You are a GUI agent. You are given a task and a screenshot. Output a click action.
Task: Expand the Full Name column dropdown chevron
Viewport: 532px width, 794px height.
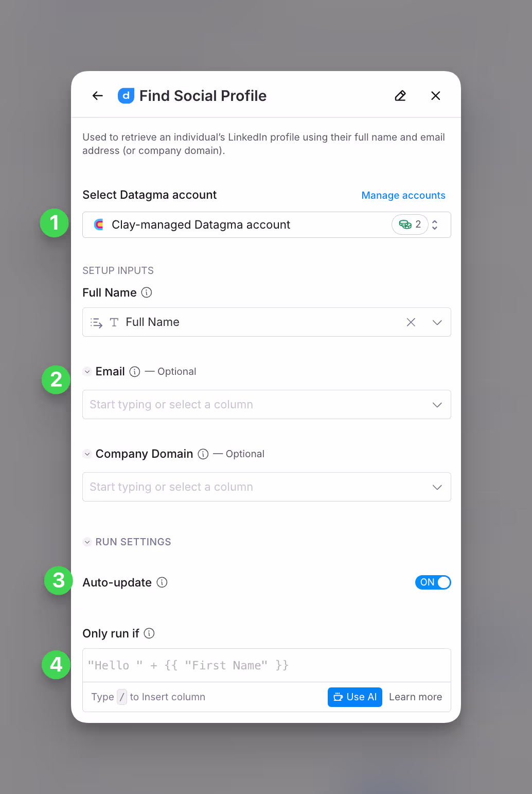tap(437, 322)
